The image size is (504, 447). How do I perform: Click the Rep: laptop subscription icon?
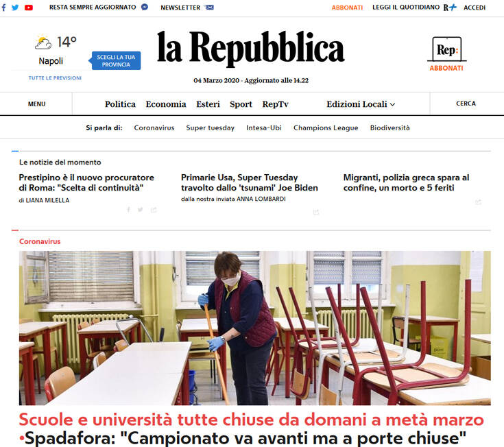pos(447,49)
